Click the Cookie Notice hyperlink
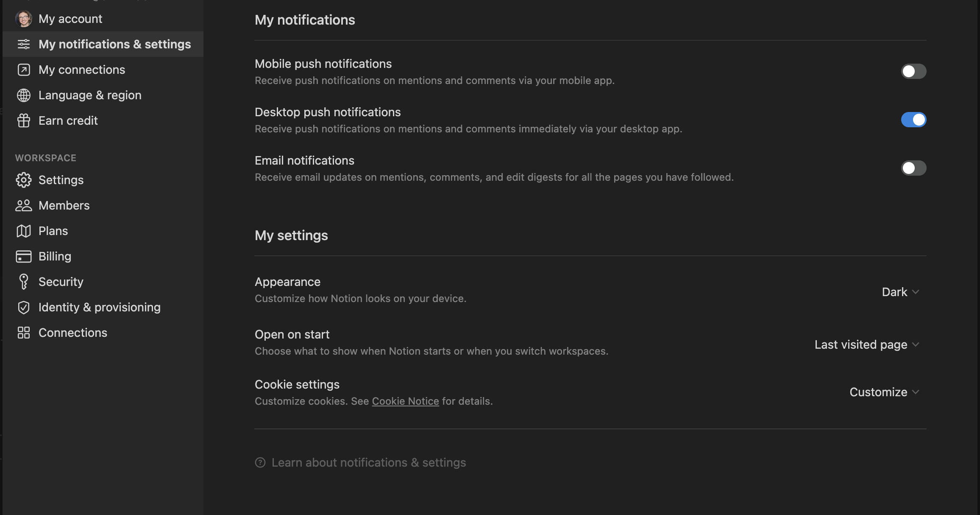 tap(405, 401)
